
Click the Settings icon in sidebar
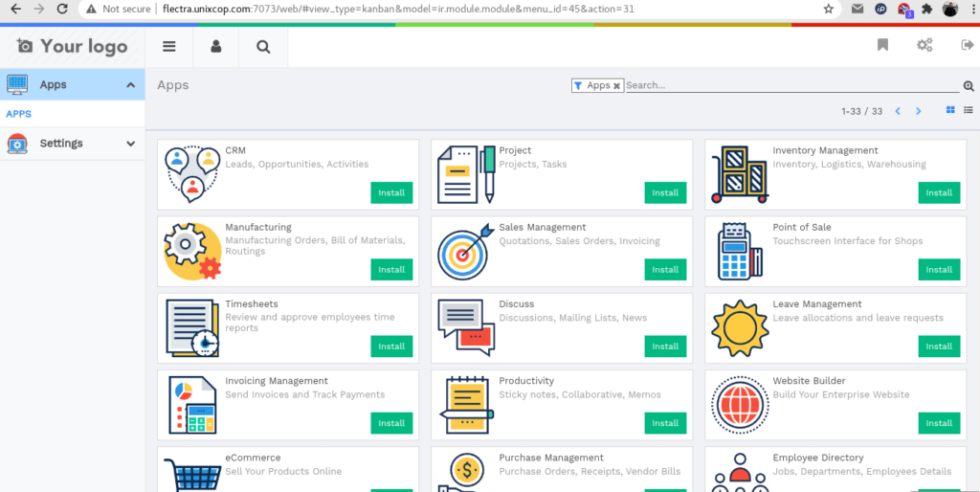[x=17, y=144]
